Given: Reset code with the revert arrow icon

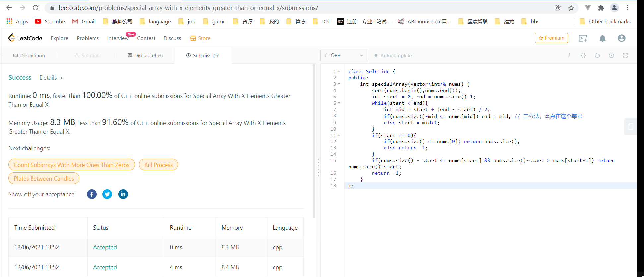Looking at the screenshot, I should [x=597, y=55].
